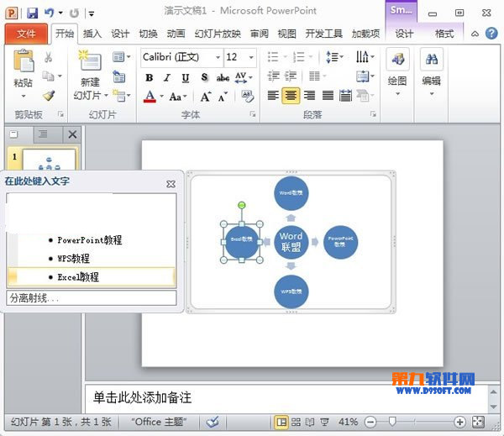Screen dimensions: 504x436
Task: Select slide 1 thumbnail
Action: tap(49, 160)
